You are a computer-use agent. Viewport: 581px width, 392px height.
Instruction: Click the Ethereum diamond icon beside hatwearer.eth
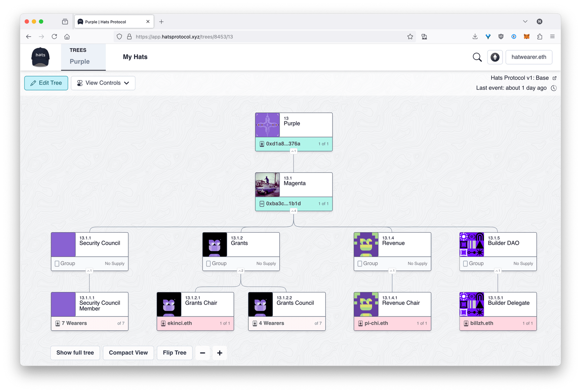pos(495,57)
